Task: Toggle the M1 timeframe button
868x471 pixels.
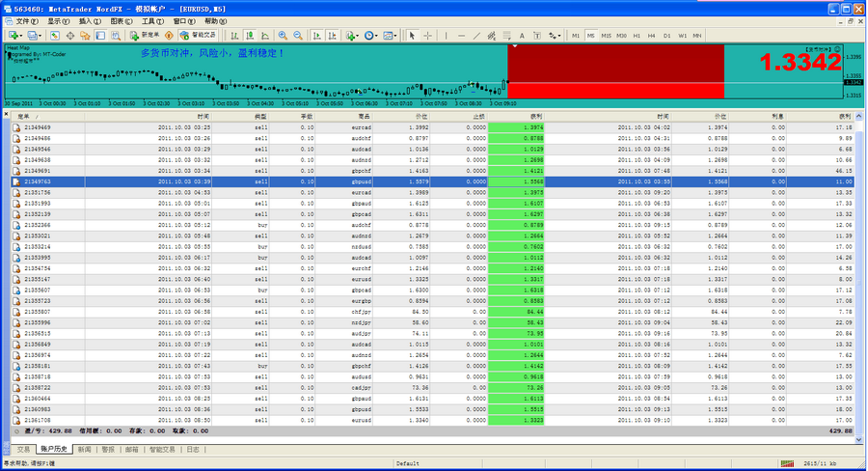Action: (576, 36)
